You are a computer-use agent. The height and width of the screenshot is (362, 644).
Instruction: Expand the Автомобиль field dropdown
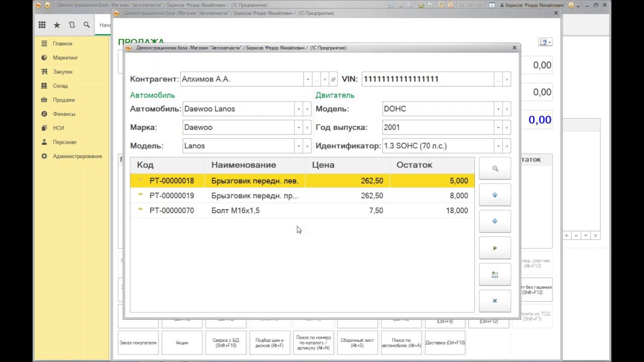point(298,109)
